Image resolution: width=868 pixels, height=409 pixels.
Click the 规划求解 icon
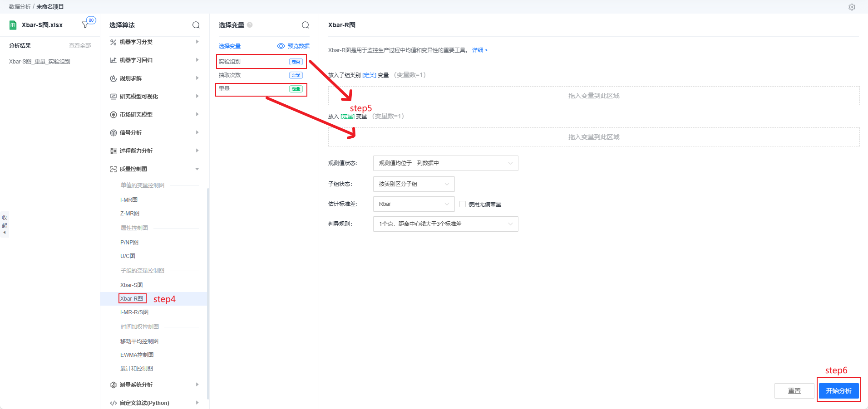point(113,78)
